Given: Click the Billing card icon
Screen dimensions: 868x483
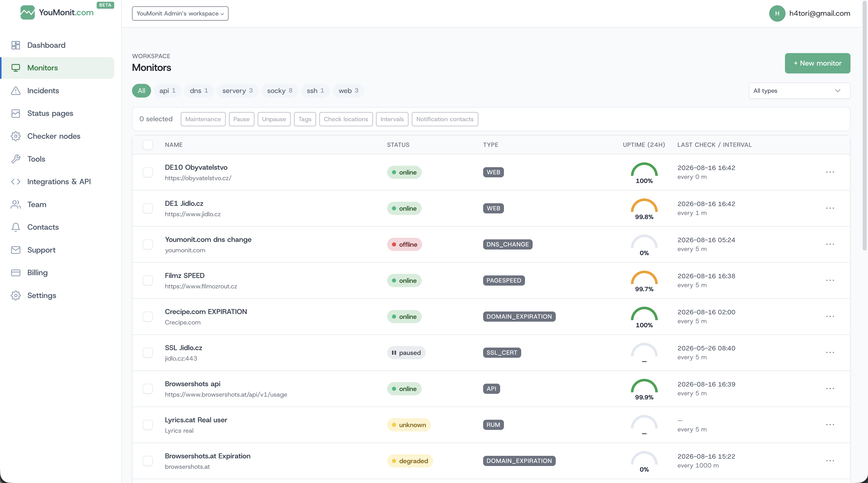Looking at the screenshot, I should tap(15, 273).
